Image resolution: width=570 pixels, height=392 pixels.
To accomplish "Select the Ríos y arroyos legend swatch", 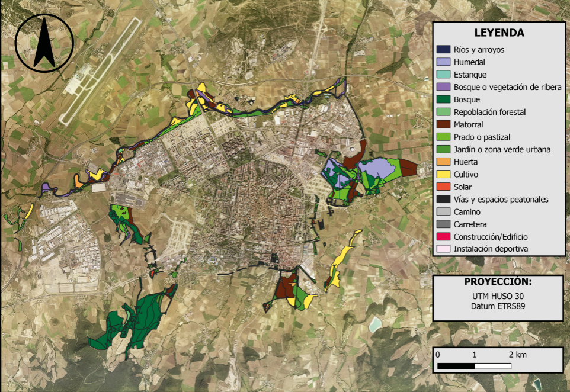I will (x=443, y=49).
